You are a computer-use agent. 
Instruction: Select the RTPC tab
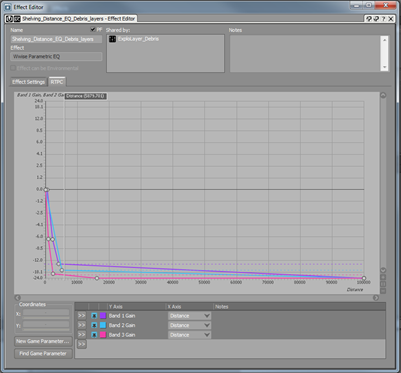pos(57,82)
